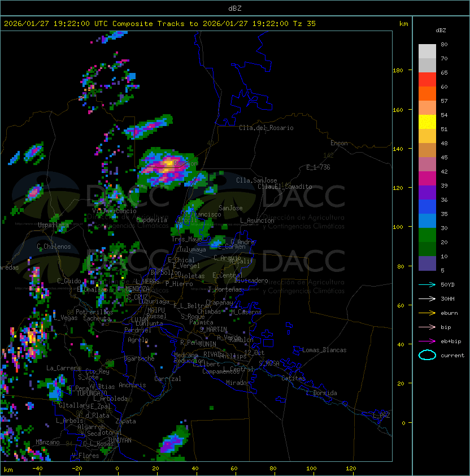Click the white 30HM track arrow in legend
This screenshot has height=476, width=470.
(427, 298)
